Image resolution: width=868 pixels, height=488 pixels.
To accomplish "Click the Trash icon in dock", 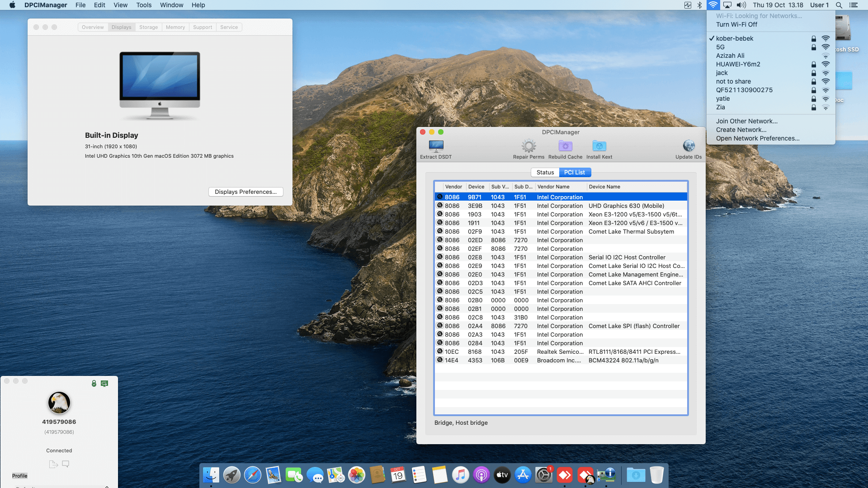I will [657, 475].
